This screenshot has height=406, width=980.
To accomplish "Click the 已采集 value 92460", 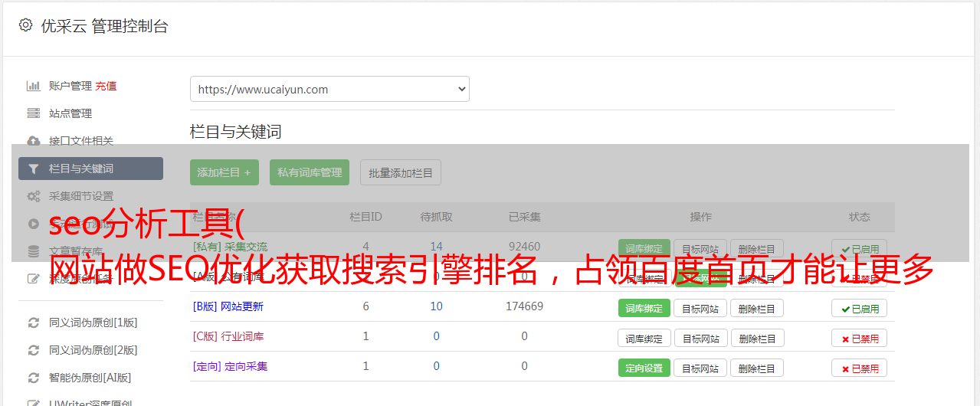I will [x=524, y=247].
